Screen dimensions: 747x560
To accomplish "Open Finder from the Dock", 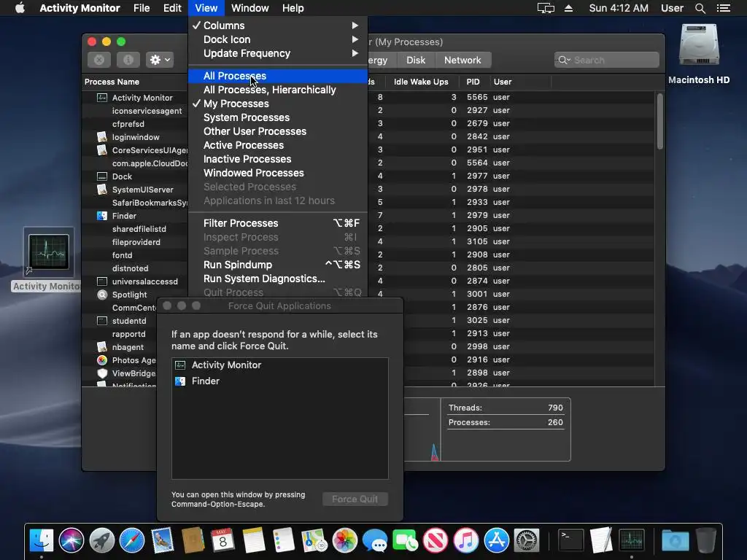I will click(42, 540).
